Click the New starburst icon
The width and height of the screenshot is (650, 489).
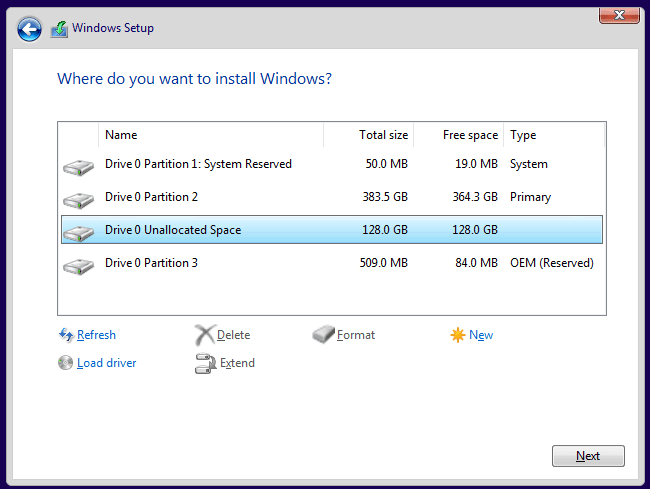[x=458, y=335]
